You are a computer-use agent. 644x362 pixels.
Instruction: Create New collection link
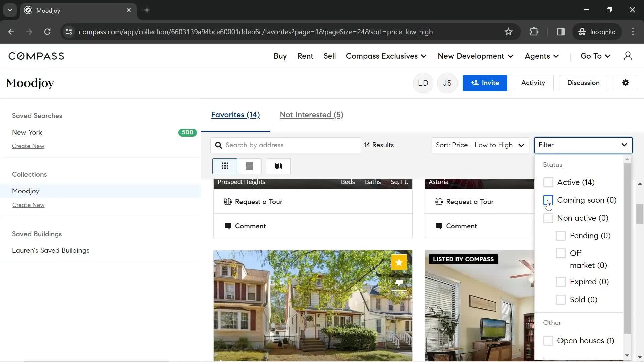29,205
